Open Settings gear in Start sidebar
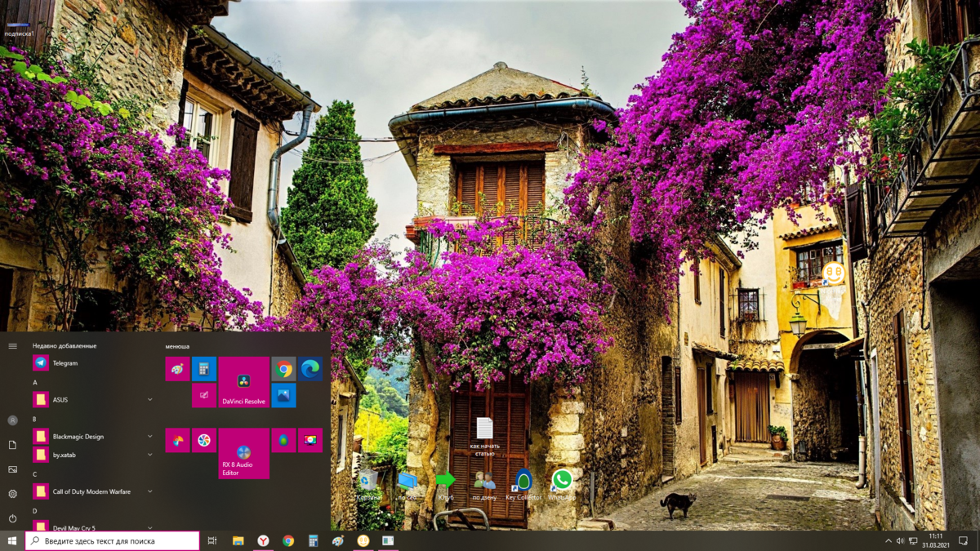Viewport: 980px width, 551px height. [x=12, y=494]
